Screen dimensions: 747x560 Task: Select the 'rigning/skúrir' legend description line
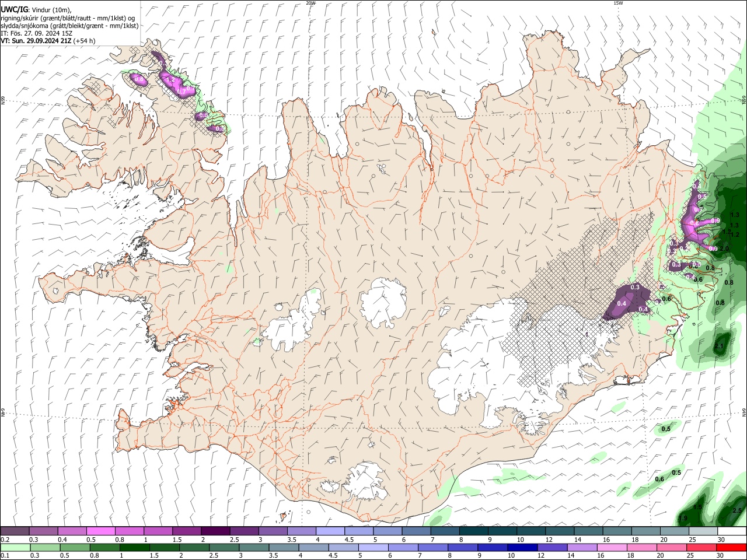(68, 18)
